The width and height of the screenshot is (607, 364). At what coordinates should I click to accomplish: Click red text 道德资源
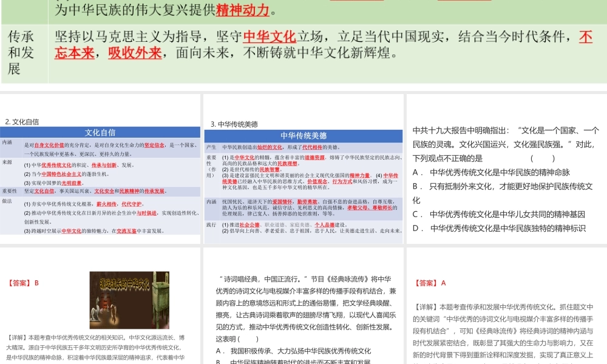point(314,158)
